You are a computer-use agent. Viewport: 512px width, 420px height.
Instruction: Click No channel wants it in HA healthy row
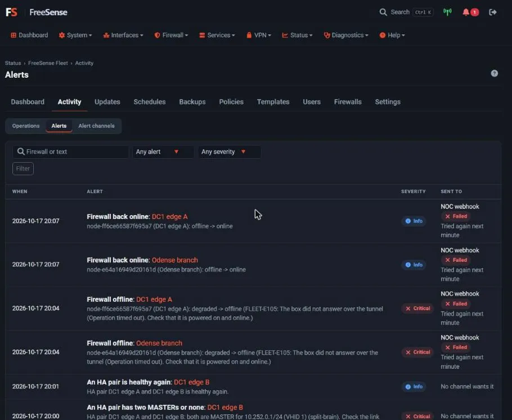point(467,386)
